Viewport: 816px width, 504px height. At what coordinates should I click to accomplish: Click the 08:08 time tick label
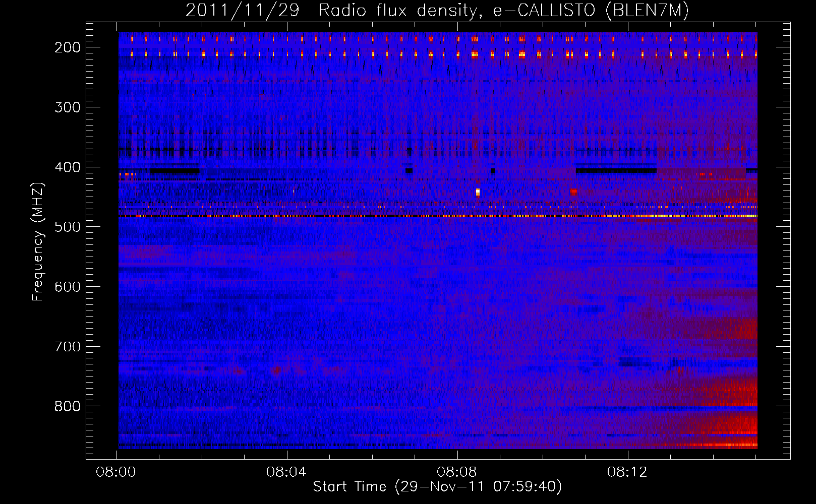point(457,472)
